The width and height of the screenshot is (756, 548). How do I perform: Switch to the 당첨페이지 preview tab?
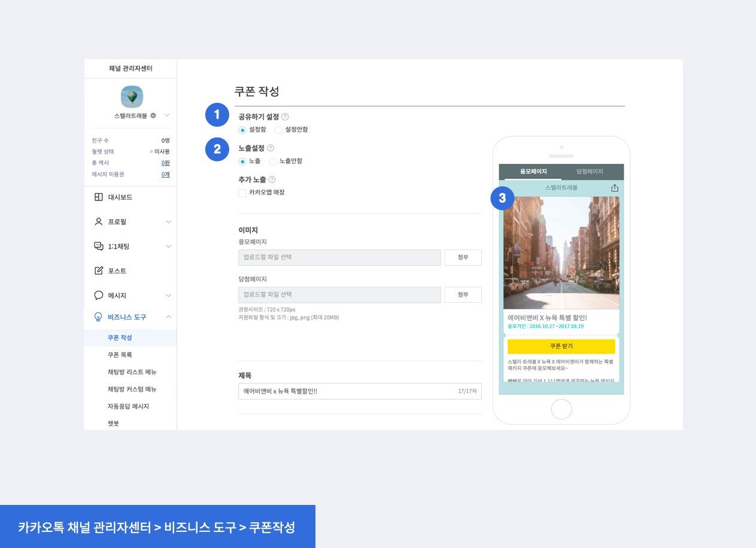click(590, 172)
